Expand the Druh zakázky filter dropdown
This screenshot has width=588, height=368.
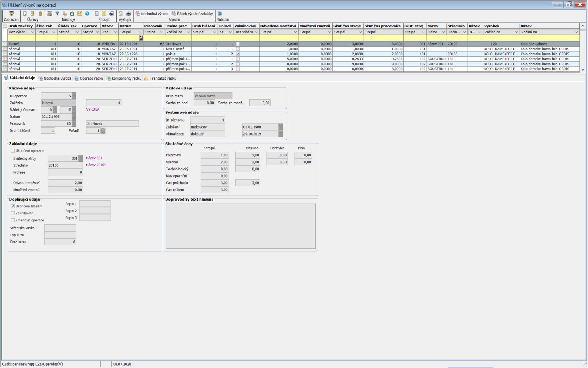coord(32,32)
